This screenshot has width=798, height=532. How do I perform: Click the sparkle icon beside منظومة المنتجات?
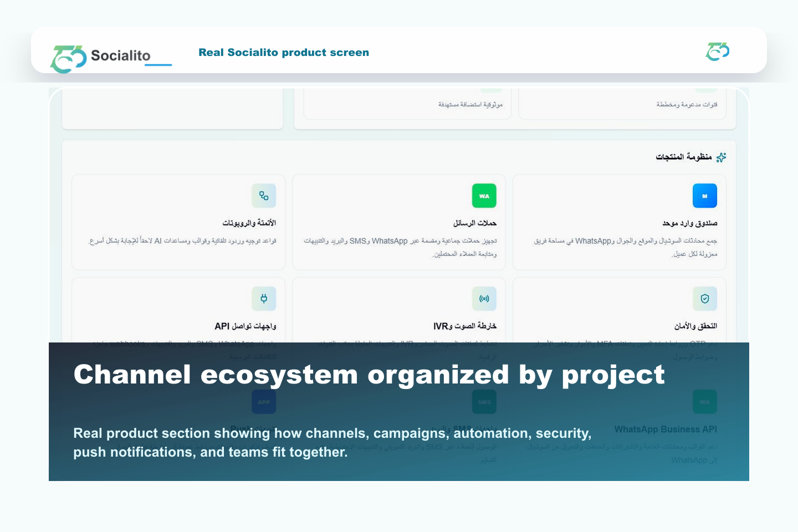721,157
